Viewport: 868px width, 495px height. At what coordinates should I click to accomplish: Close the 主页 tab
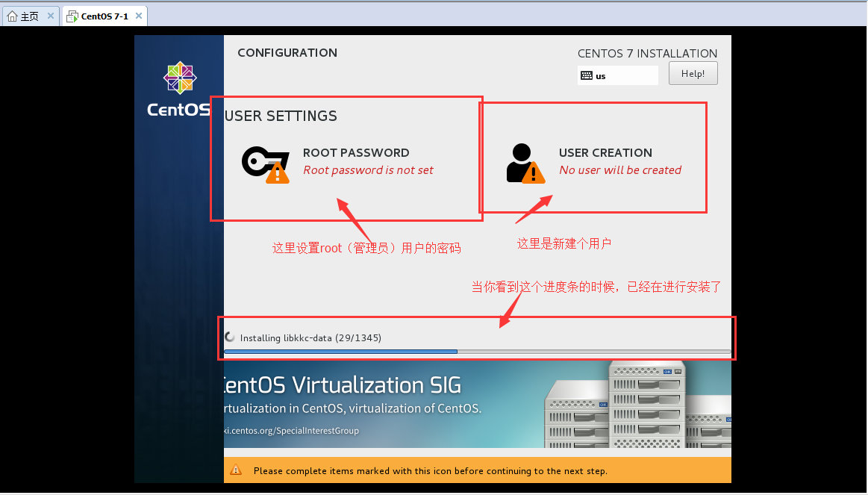(50, 16)
